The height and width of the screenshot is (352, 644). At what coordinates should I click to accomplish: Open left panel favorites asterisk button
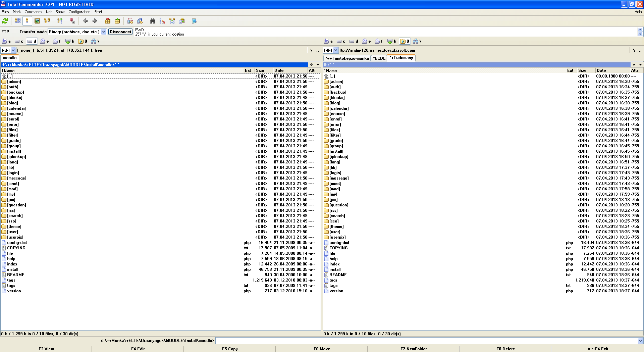[x=311, y=65]
